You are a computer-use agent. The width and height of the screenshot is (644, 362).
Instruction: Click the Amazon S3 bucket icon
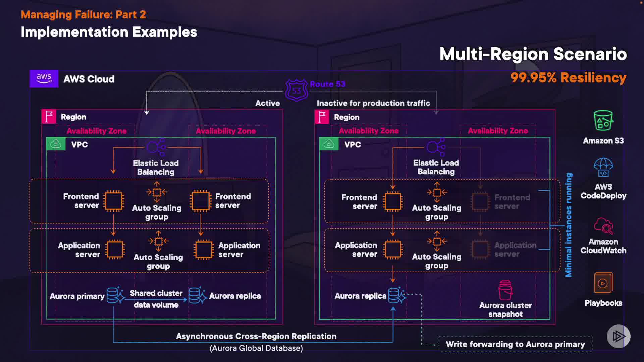click(603, 121)
